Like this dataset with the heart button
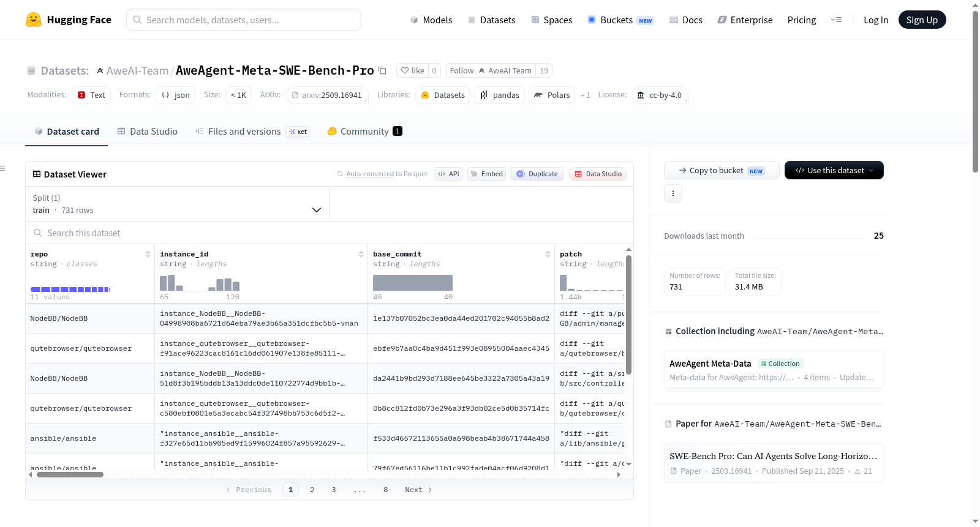The height and width of the screenshot is (527, 980). coord(412,70)
